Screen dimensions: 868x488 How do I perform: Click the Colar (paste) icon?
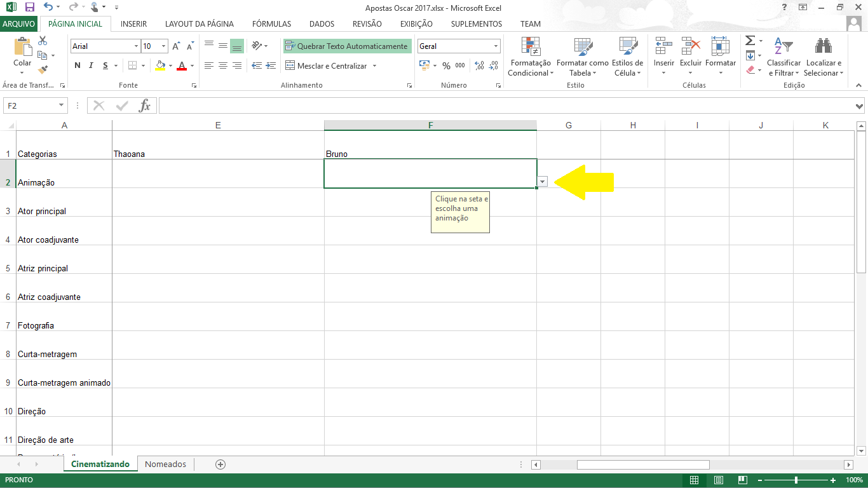click(22, 47)
